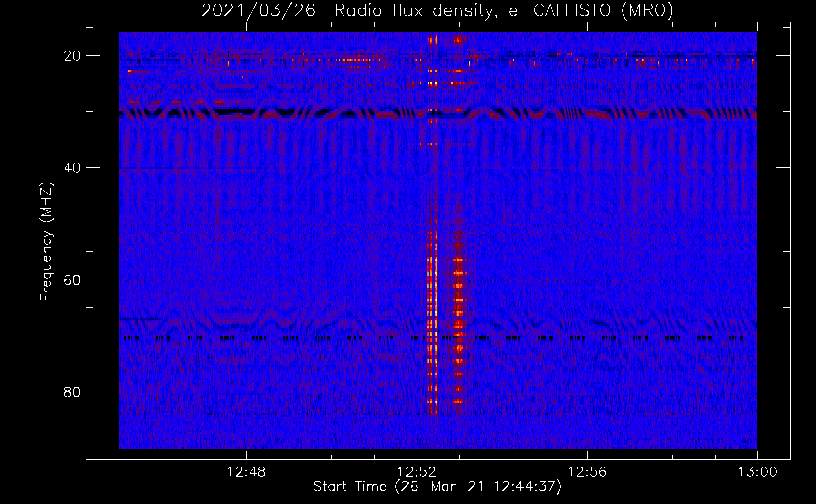Click the 12:48 time tick label
The width and height of the screenshot is (816, 504).
coord(246,472)
